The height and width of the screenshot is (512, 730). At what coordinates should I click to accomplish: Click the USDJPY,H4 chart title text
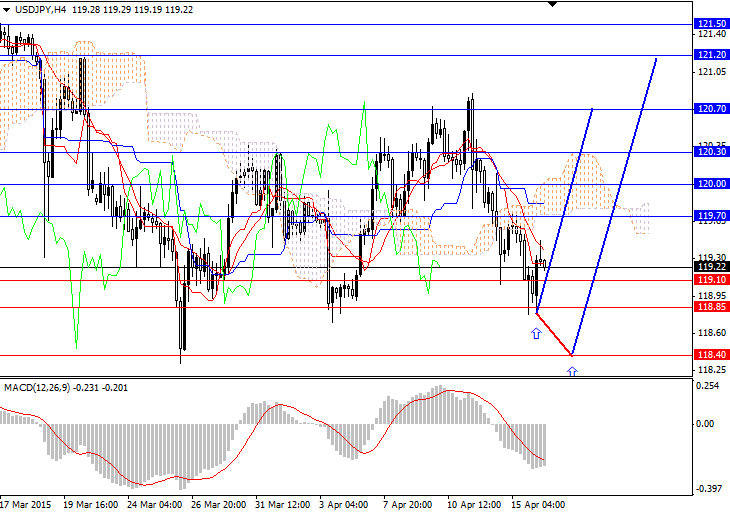[41, 10]
